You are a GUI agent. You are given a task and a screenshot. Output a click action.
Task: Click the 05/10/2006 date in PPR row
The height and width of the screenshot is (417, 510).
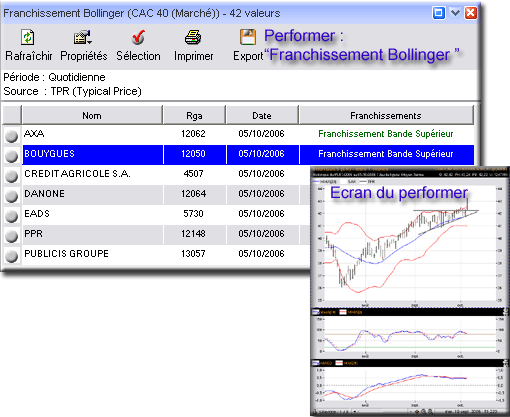point(261,234)
